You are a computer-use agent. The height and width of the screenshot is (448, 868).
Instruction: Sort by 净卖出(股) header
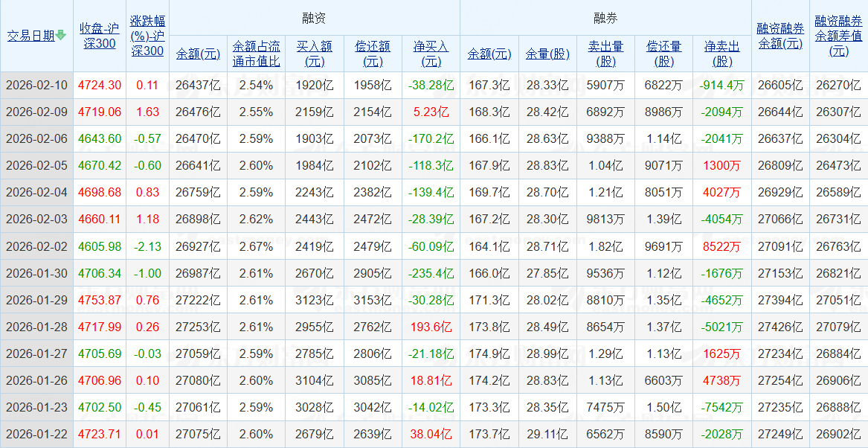point(722,54)
